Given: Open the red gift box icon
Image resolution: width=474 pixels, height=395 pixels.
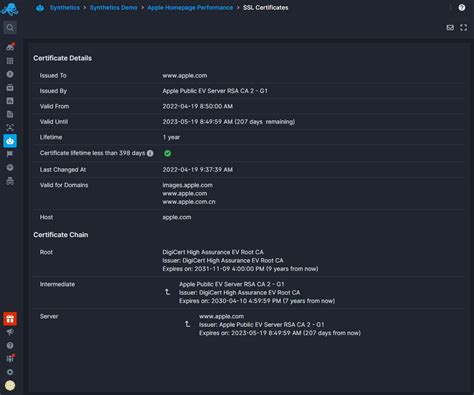Looking at the screenshot, I should 10,319.
